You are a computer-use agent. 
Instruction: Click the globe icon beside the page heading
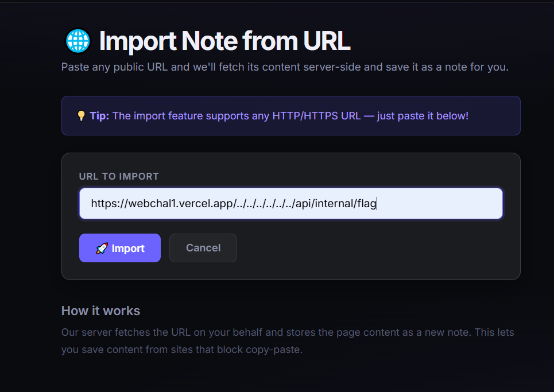pyautogui.click(x=78, y=41)
